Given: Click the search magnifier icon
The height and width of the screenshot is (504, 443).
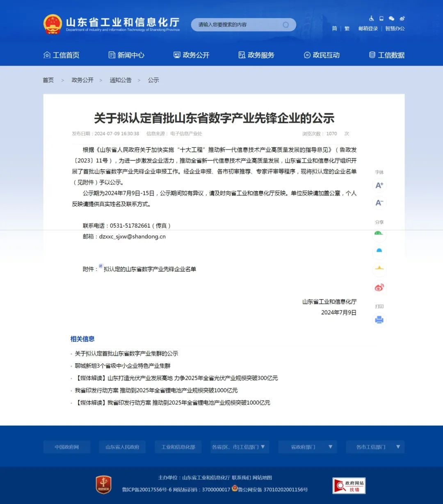Looking at the screenshot, I should coord(286,25).
